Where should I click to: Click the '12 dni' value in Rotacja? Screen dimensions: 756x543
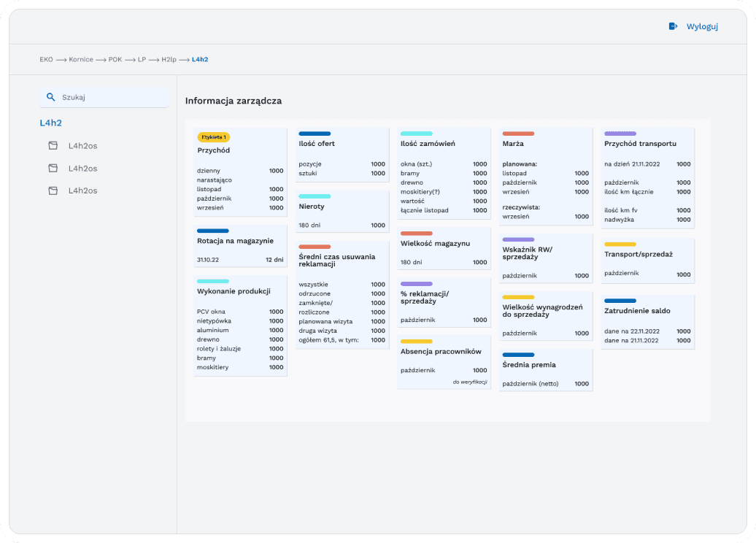[274, 259]
